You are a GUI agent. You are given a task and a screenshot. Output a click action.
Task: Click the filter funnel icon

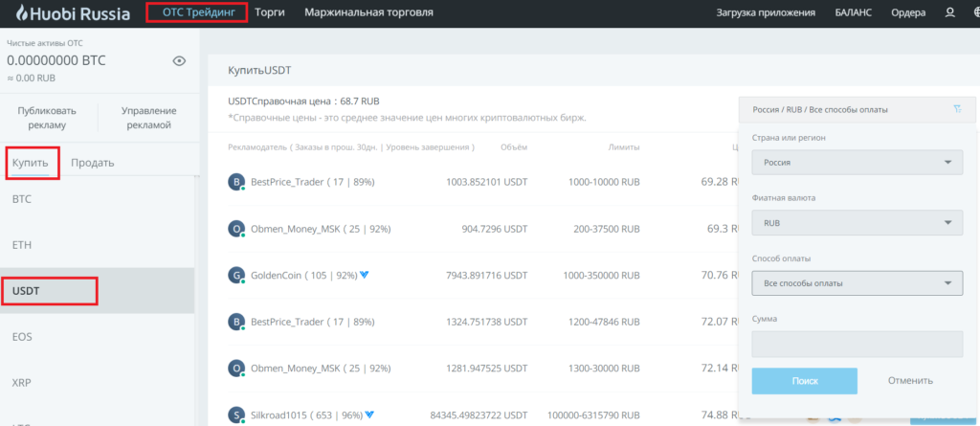tap(957, 109)
